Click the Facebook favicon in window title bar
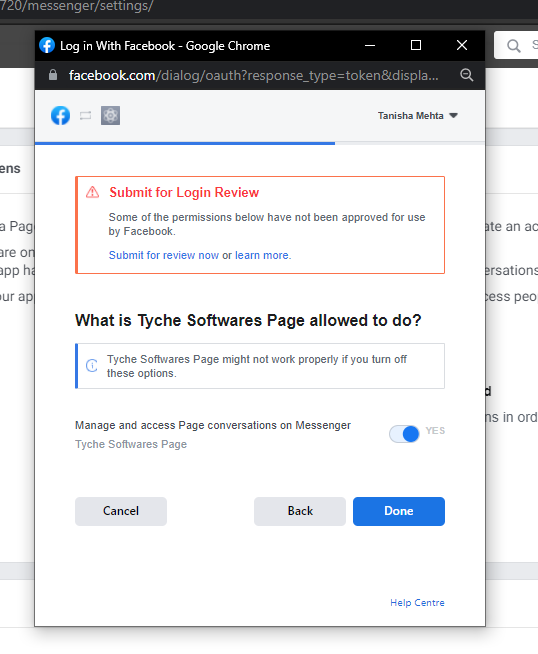538x654 pixels. [x=47, y=45]
